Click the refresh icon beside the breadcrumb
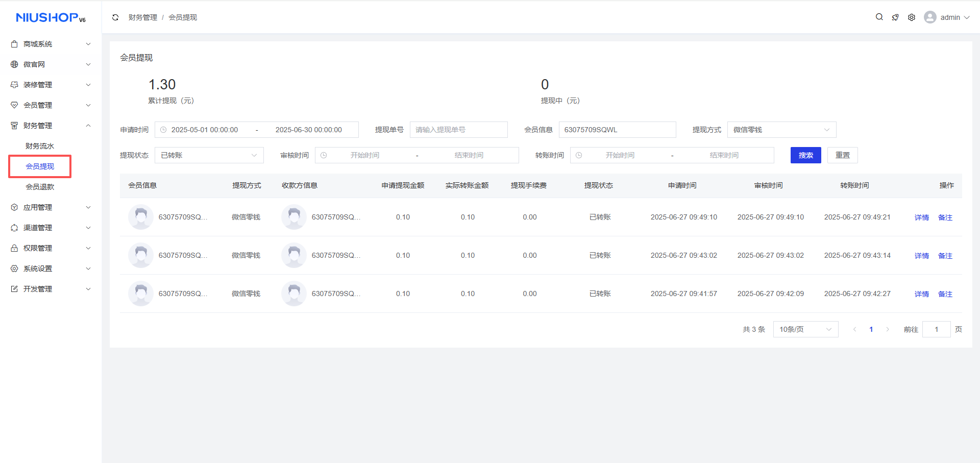The height and width of the screenshot is (463, 980). click(115, 17)
